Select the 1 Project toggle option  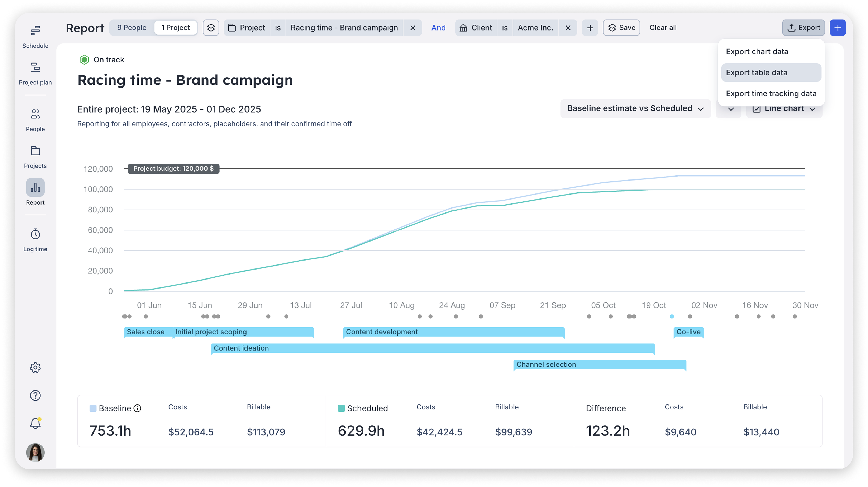176,28
